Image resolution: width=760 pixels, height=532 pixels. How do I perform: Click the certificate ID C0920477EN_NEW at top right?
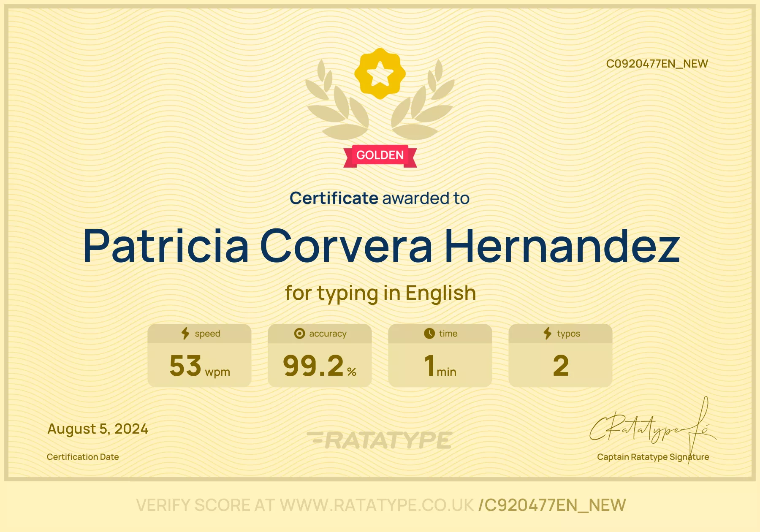coord(657,64)
